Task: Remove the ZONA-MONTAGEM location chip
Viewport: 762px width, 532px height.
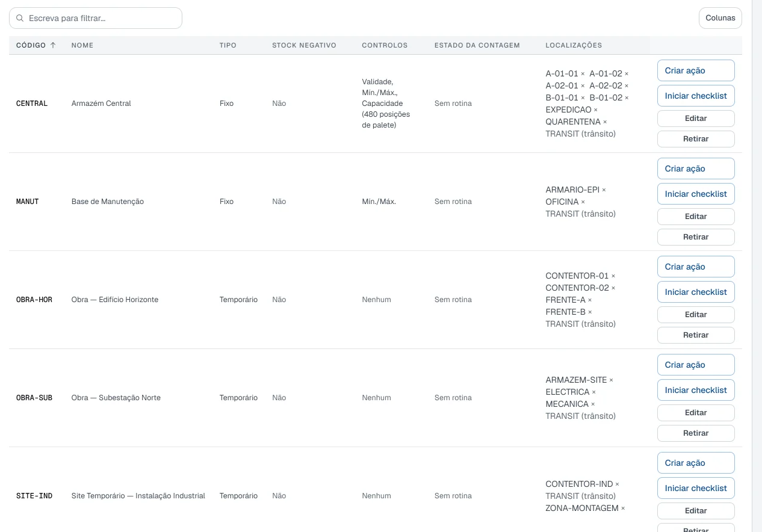Action: click(623, 509)
